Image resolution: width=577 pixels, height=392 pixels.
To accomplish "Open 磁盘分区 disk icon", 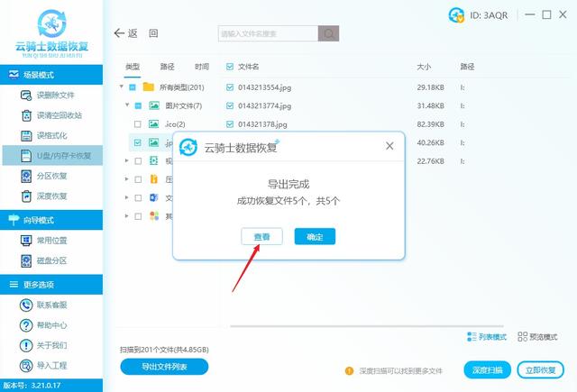I will click(26, 260).
